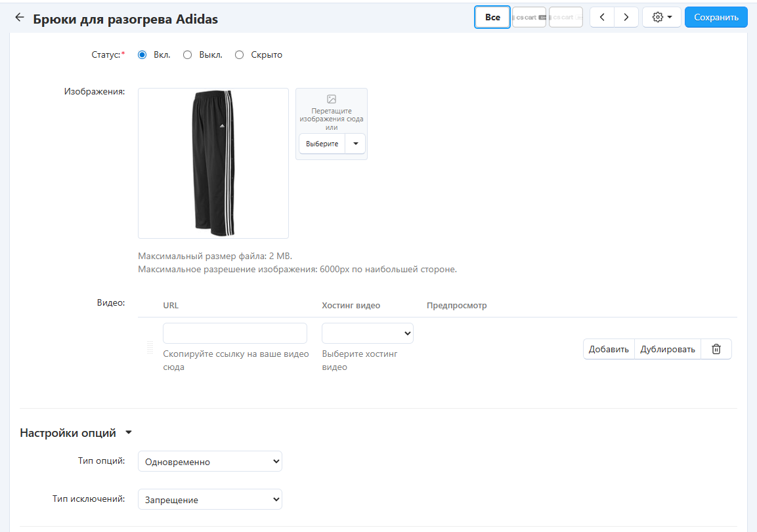The height and width of the screenshot is (532, 757).
Task: Select the first cs cart storefront button
Action: point(529,17)
